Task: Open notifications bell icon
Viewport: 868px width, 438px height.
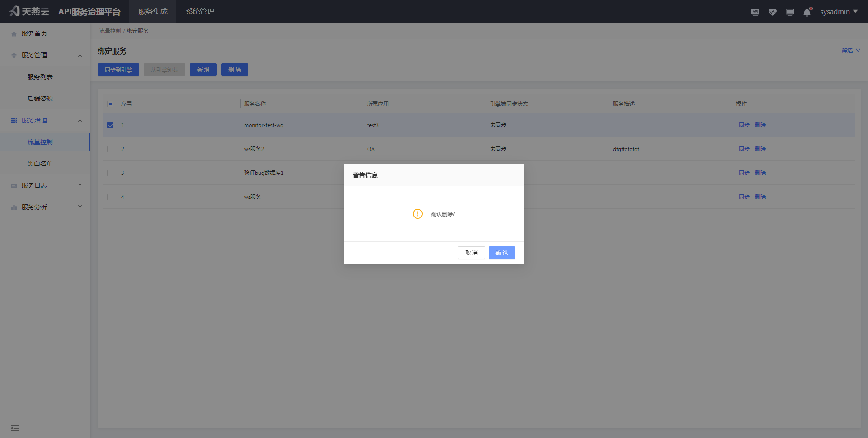Action: click(x=807, y=12)
